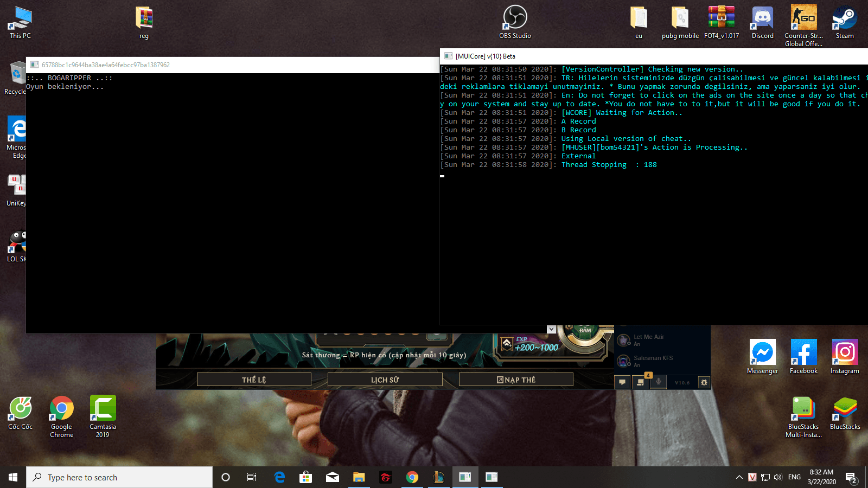Launch Camtasia 2019 from the desktop
Image resolution: width=868 pixels, height=488 pixels.
tap(103, 417)
